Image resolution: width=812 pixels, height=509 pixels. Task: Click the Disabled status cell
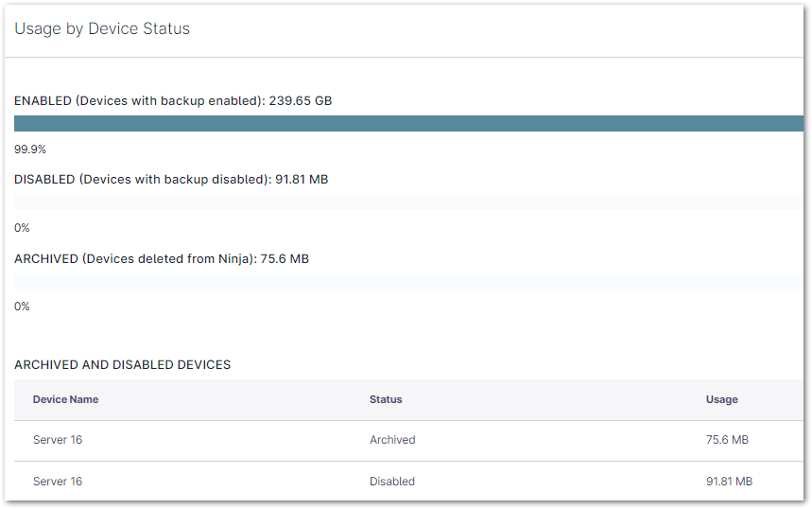click(392, 482)
